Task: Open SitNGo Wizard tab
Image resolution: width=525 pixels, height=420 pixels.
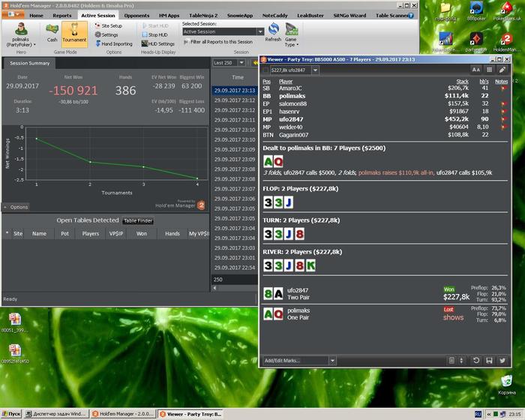Action: [349, 16]
